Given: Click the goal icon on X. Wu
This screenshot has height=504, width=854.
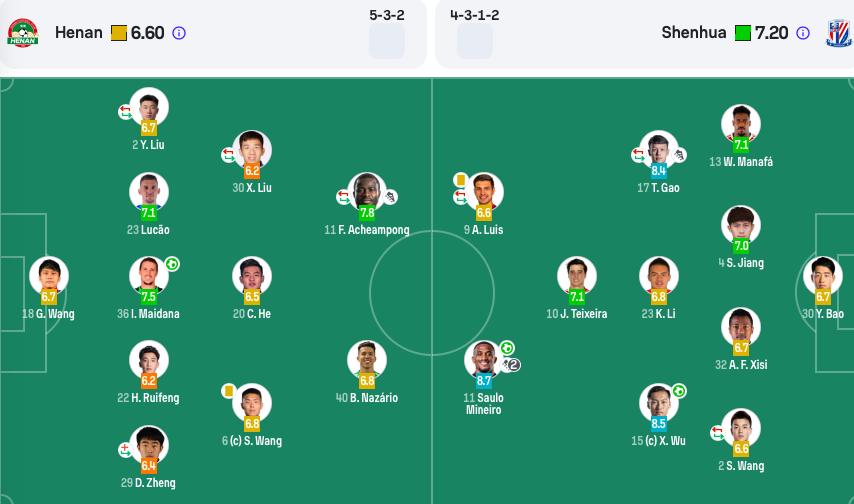Looking at the screenshot, I should [x=679, y=391].
